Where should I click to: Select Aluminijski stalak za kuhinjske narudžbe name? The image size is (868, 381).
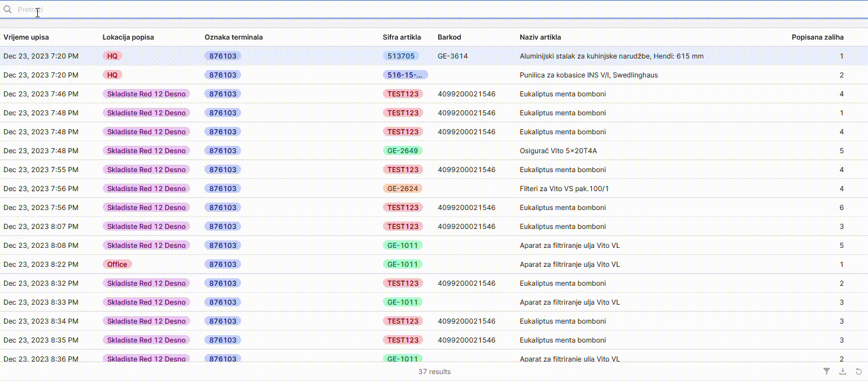[611, 56]
